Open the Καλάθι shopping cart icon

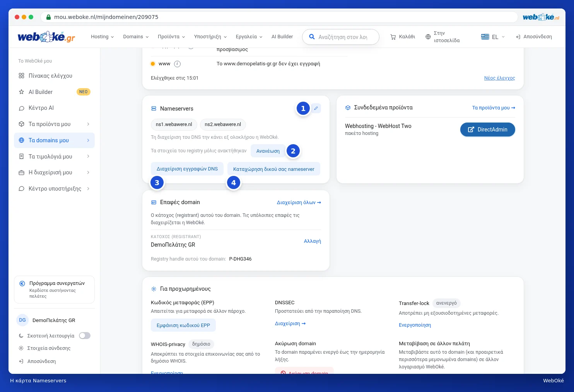point(393,37)
